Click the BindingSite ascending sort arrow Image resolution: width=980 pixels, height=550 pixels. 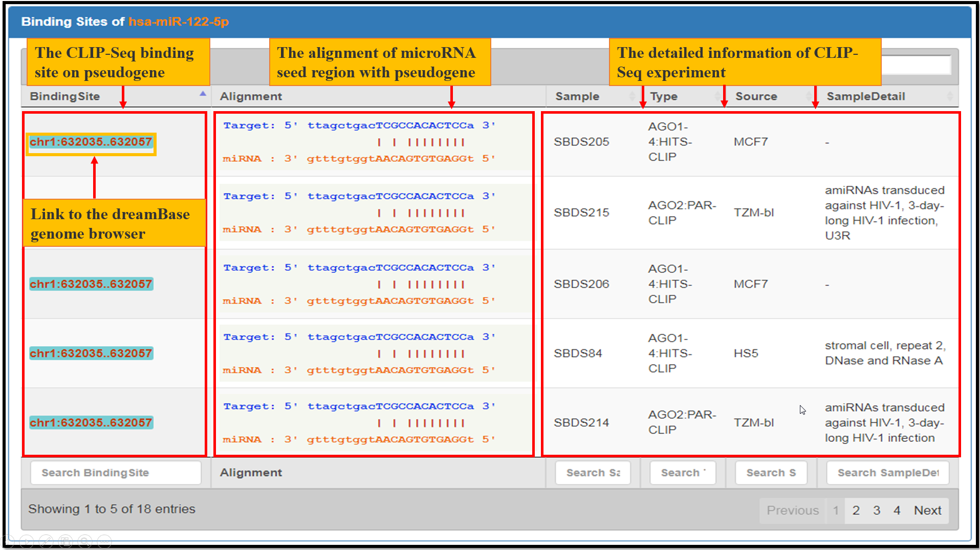tap(203, 94)
